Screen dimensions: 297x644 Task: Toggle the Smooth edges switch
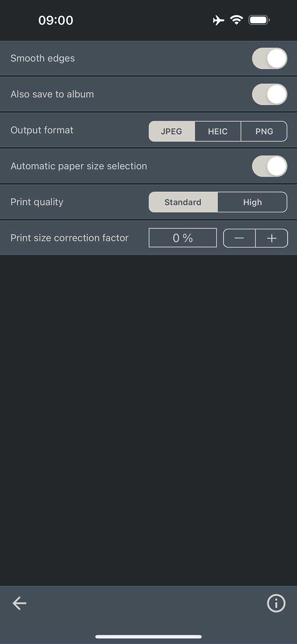(269, 58)
